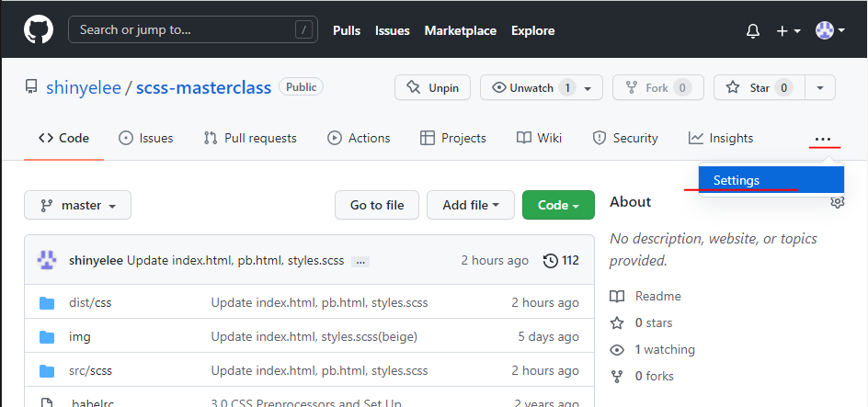The image size is (868, 407).
Task: Click the src/scss folder icon
Action: (47, 370)
